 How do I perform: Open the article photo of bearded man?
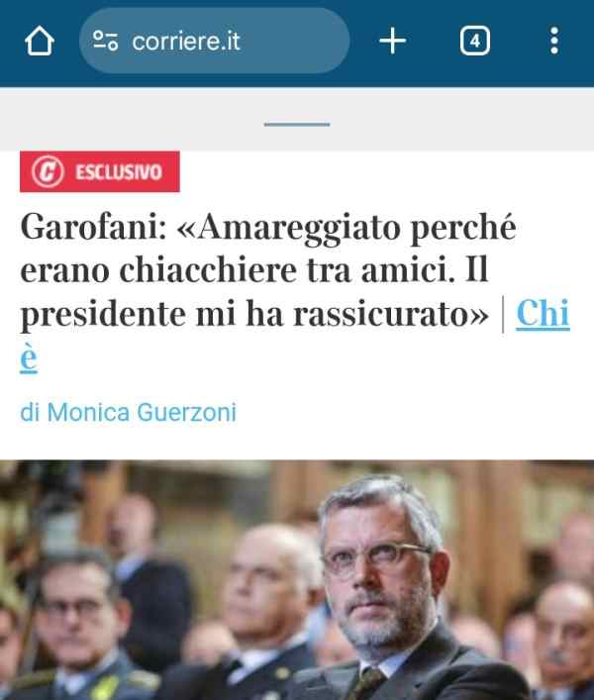(x=297, y=580)
